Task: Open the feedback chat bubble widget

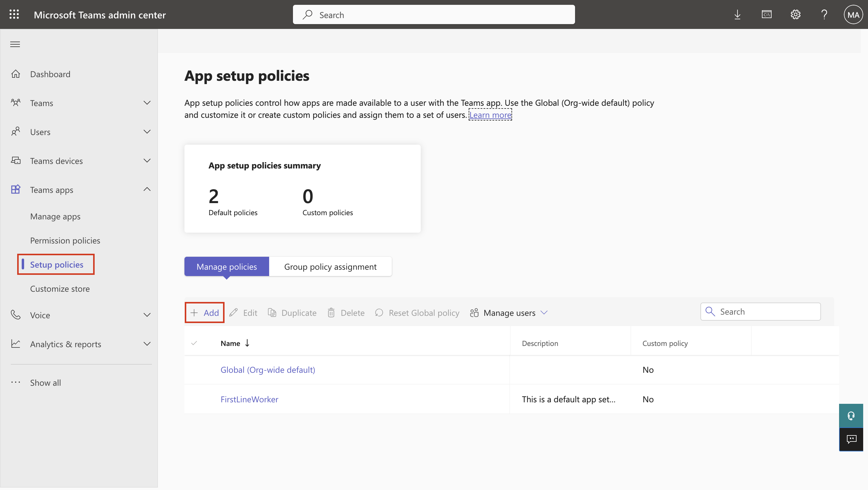Action: point(851,439)
